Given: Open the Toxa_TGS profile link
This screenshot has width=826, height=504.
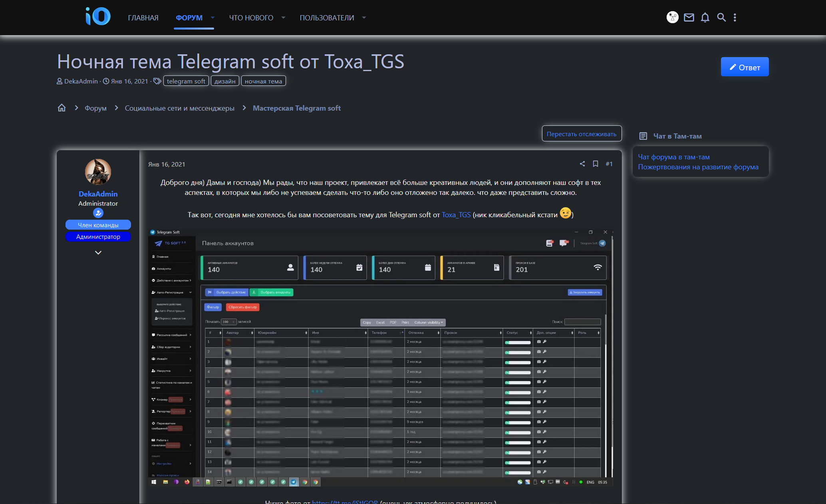Looking at the screenshot, I should pos(456,215).
